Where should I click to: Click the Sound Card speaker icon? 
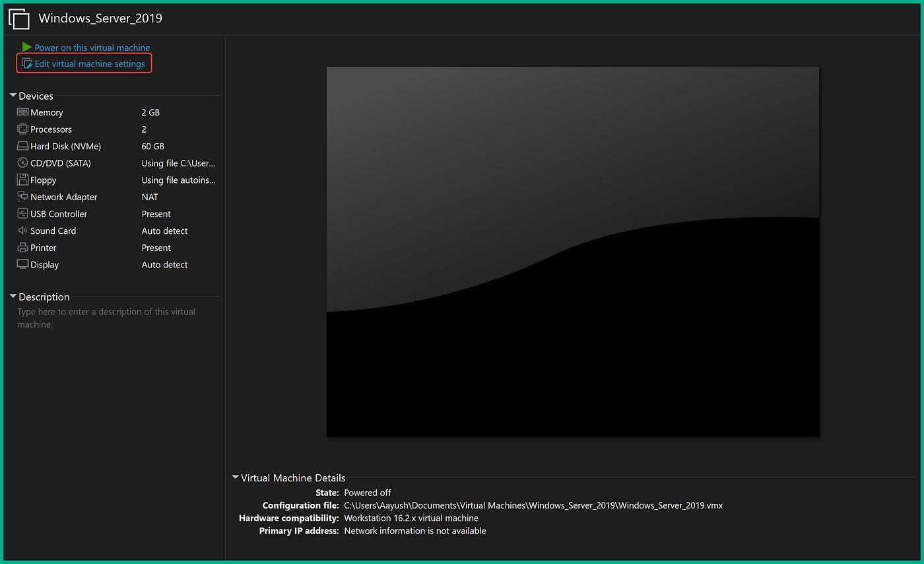(x=22, y=230)
